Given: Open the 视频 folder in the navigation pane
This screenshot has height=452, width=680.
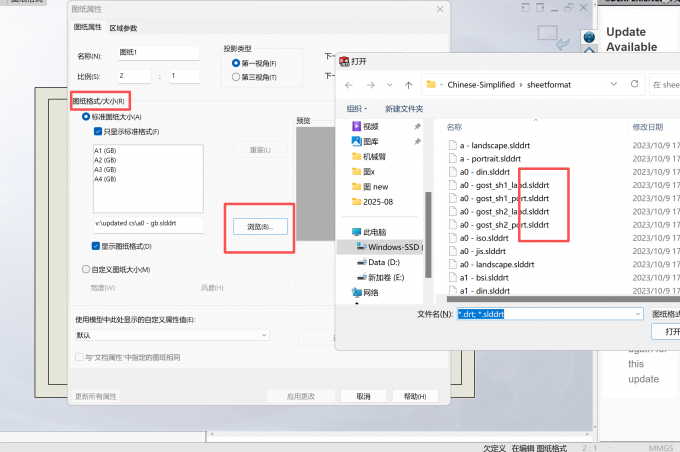Looking at the screenshot, I should (x=371, y=126).
